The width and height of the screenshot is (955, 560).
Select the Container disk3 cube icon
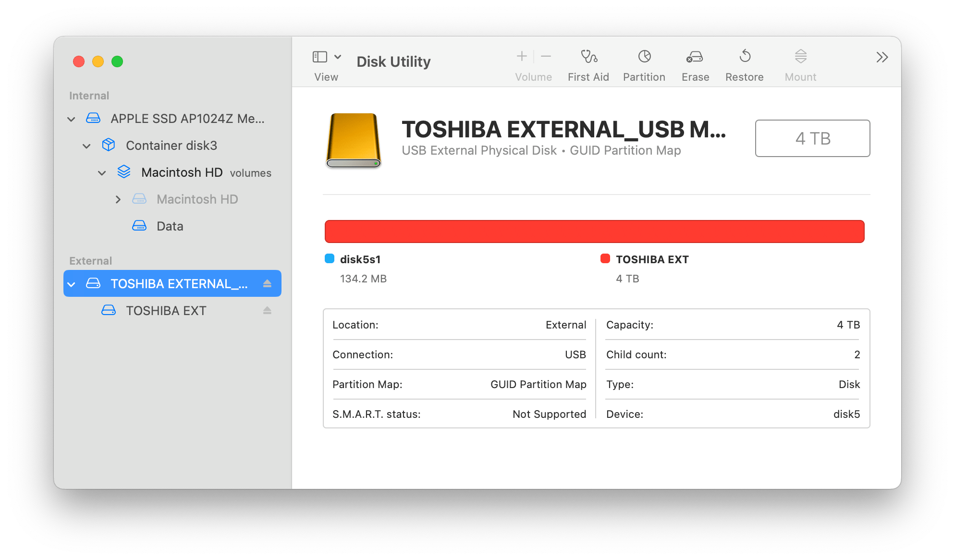pos(109,145)
